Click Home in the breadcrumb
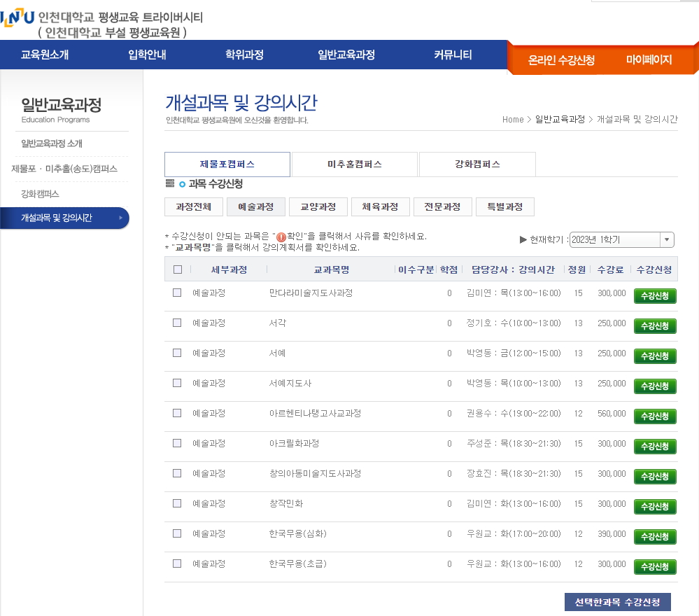The height and width of the screenshot is (616, 699). (x=513, y=120)
